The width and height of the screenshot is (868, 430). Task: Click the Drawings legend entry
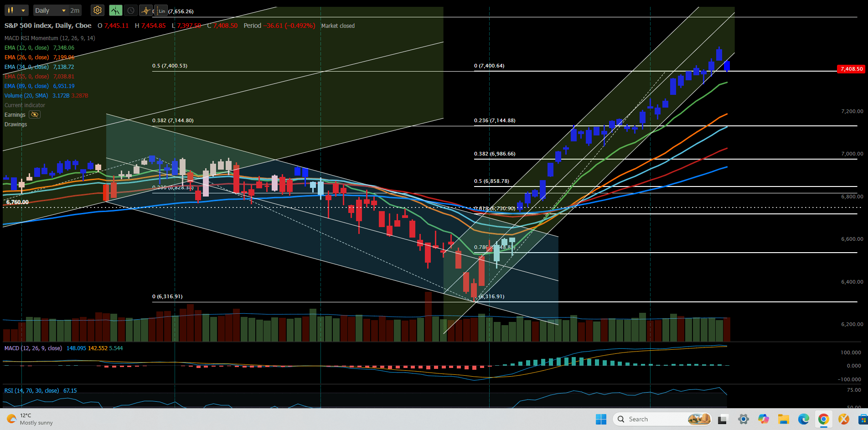point(16,124)
